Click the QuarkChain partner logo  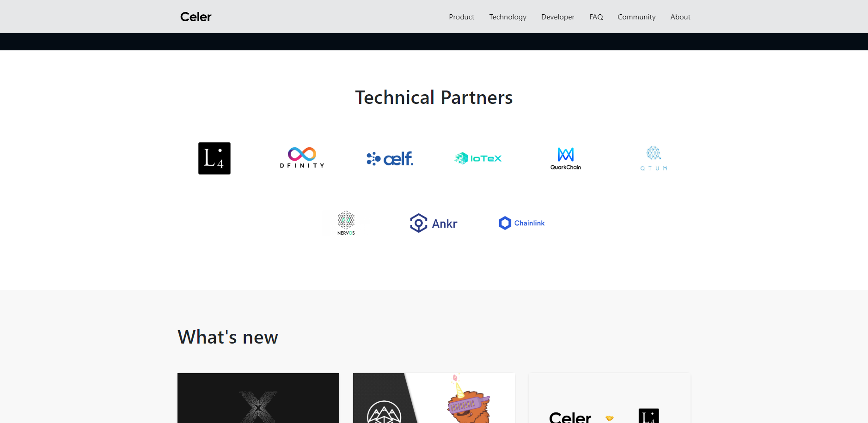pos(566,158)
